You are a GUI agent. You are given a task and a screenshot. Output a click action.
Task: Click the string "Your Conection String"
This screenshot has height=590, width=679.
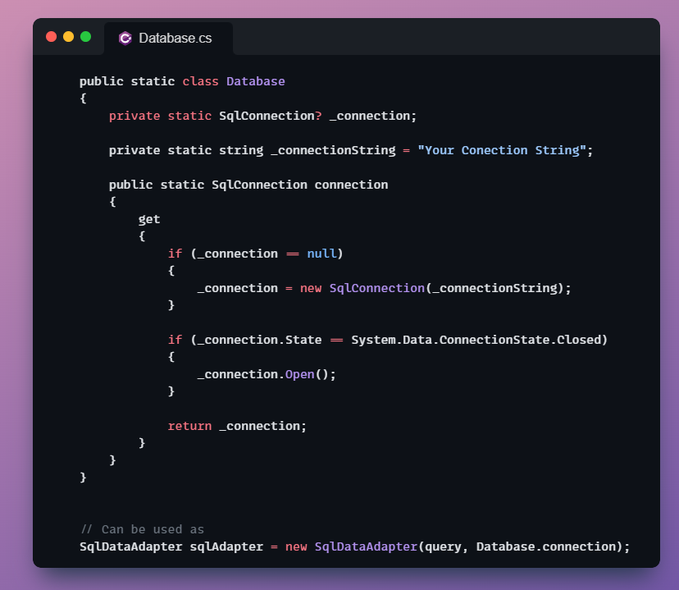coord(501,150)
